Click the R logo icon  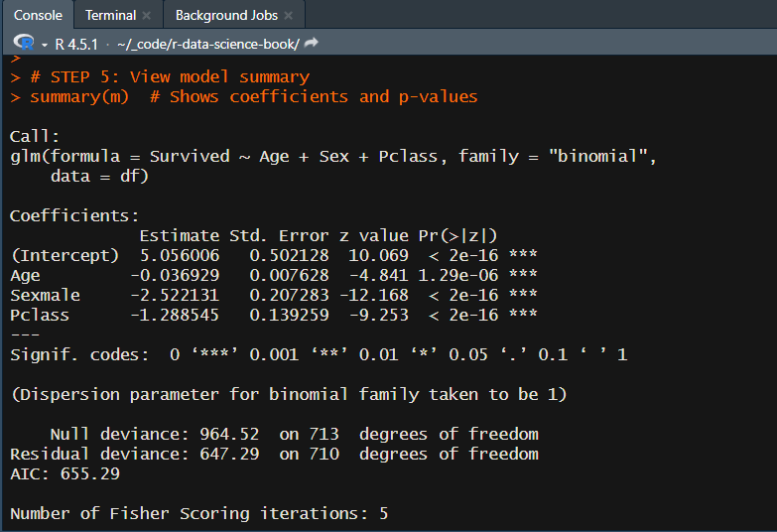point(24,43)
